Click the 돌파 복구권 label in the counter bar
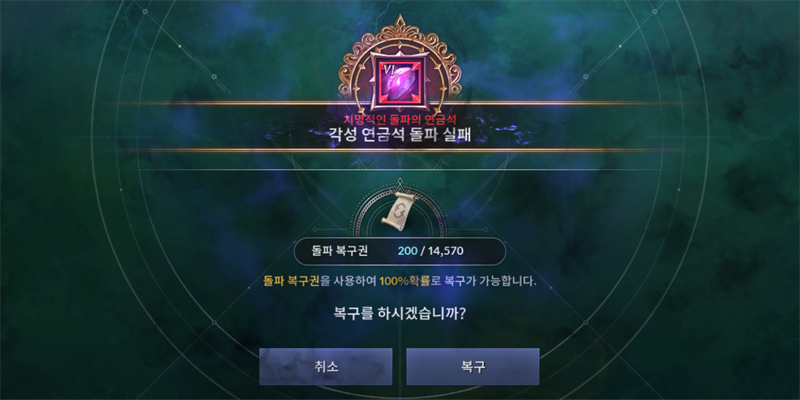 tap(340, 251)
